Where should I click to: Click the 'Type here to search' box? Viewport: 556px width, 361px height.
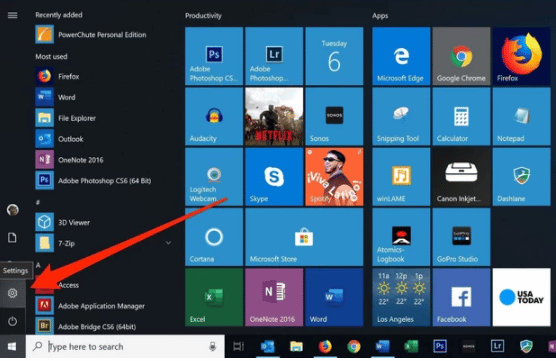pyautogui.click(x=125, y=346)
